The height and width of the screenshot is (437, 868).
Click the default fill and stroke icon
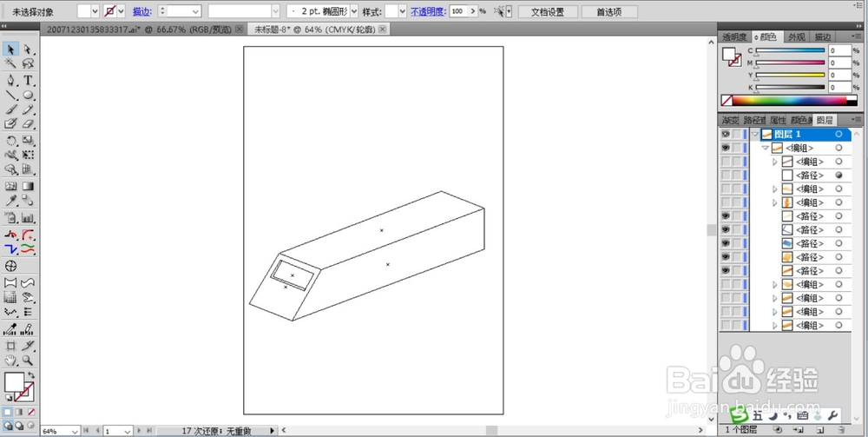pos(8,398)
